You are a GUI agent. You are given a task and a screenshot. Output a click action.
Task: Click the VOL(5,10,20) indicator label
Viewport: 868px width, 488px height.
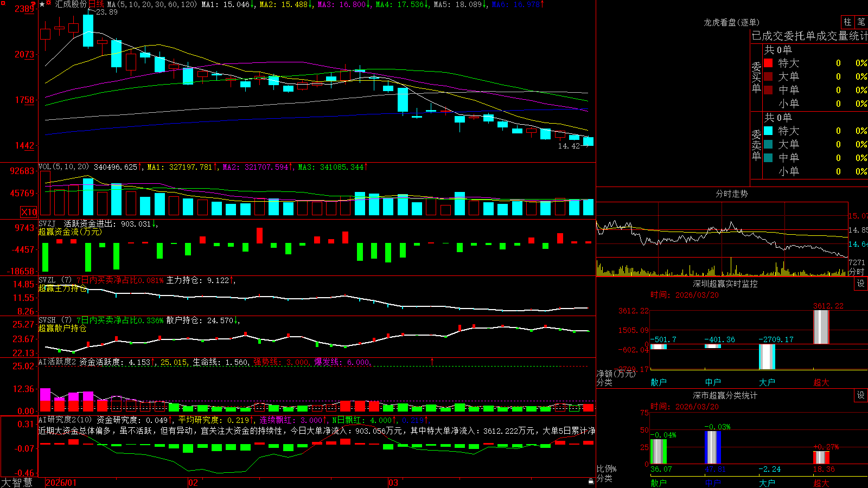click(63, 167)
